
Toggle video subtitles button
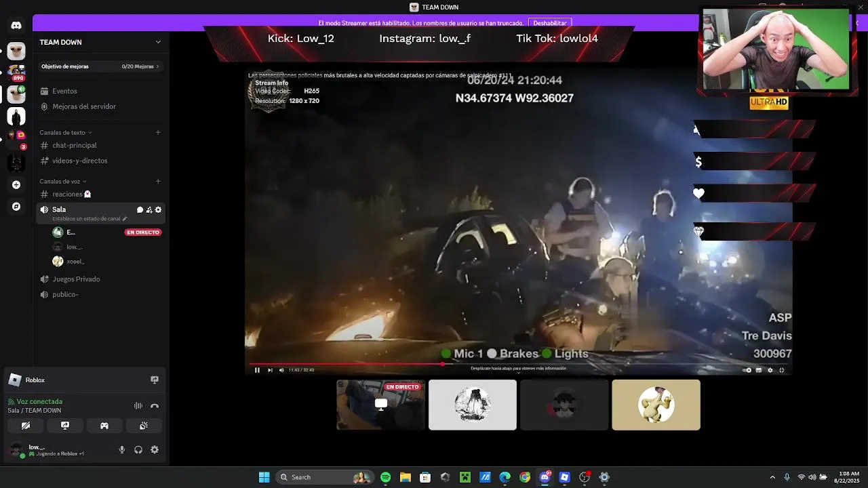(x=758, y=370)
